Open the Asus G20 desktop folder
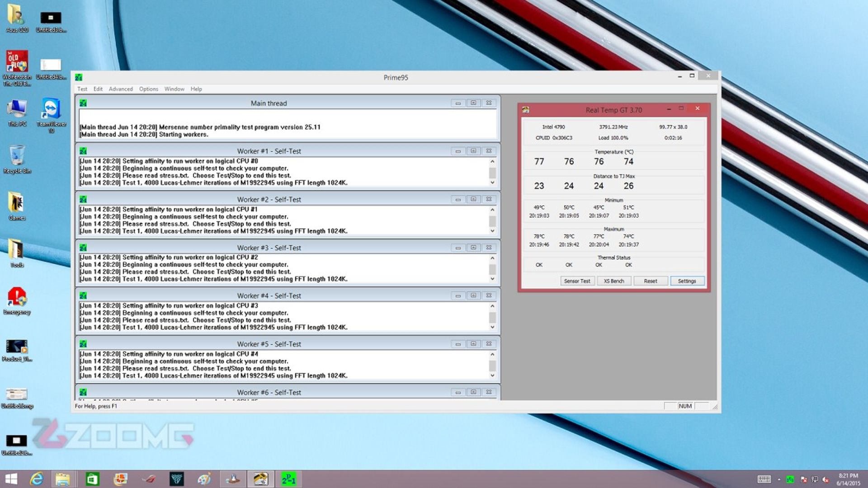This screenshot has height=488, width=868. [17, 18]
